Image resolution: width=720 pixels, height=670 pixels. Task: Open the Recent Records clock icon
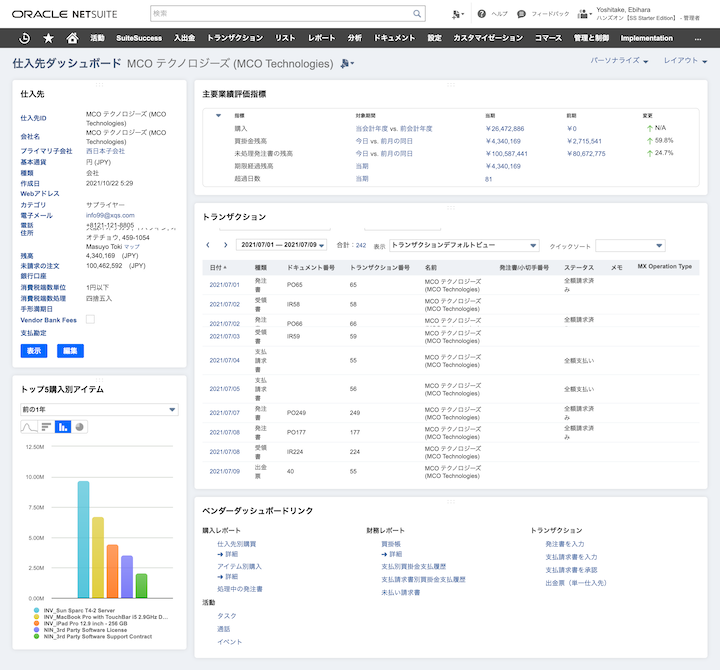[x=24, y=38]
